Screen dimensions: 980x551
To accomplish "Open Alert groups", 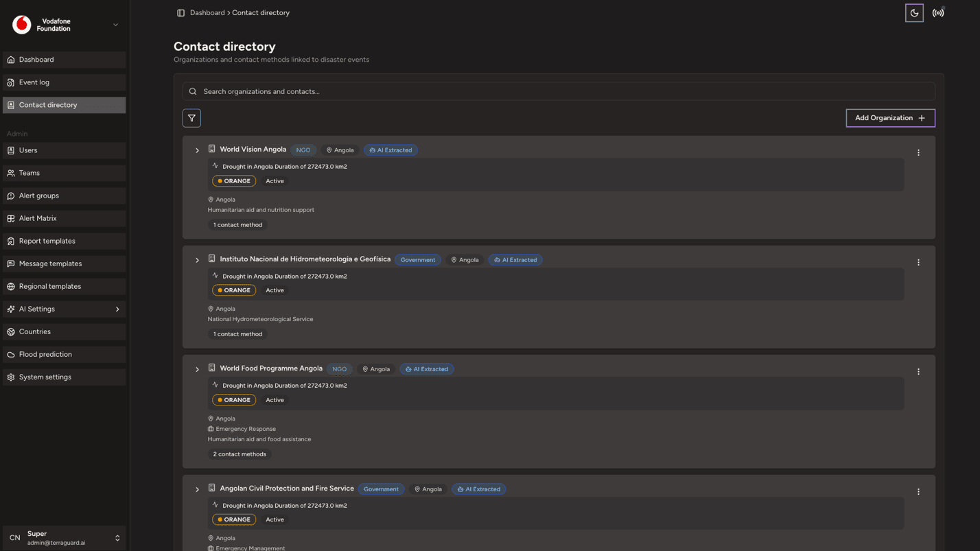I will click(65, 196).
